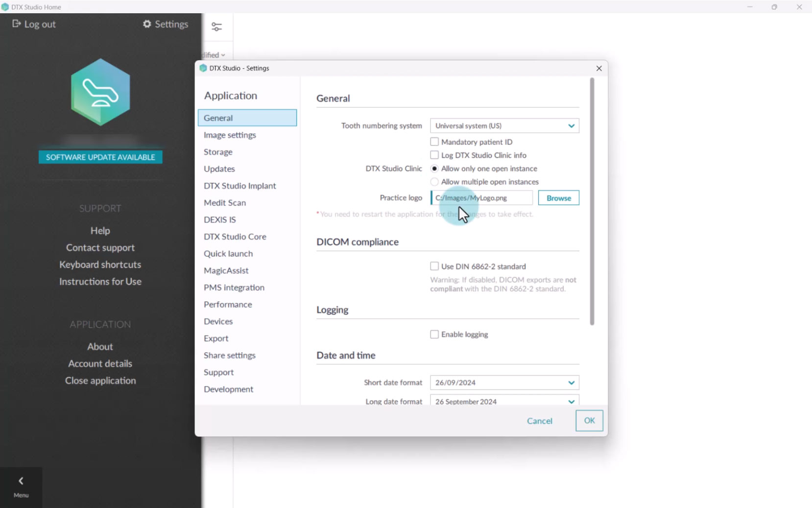Viewport: 812px width, 508px height.
Task: Expand the modified sort dropdown behind dialog
Action: click(x=214, y=55)
